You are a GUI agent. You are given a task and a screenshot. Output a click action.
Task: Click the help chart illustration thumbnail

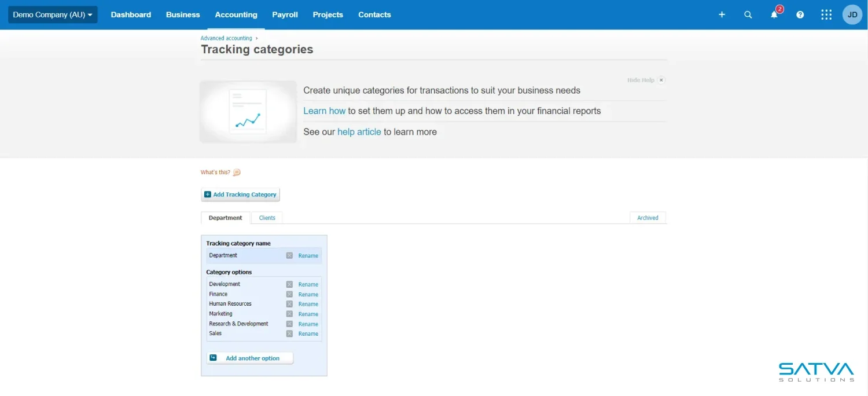(248, 111)
